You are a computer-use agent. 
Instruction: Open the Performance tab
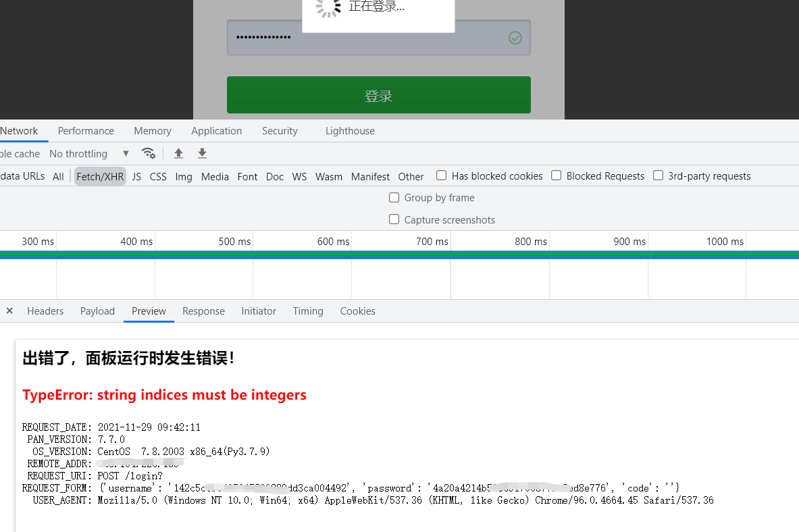[x=86, y=131]
